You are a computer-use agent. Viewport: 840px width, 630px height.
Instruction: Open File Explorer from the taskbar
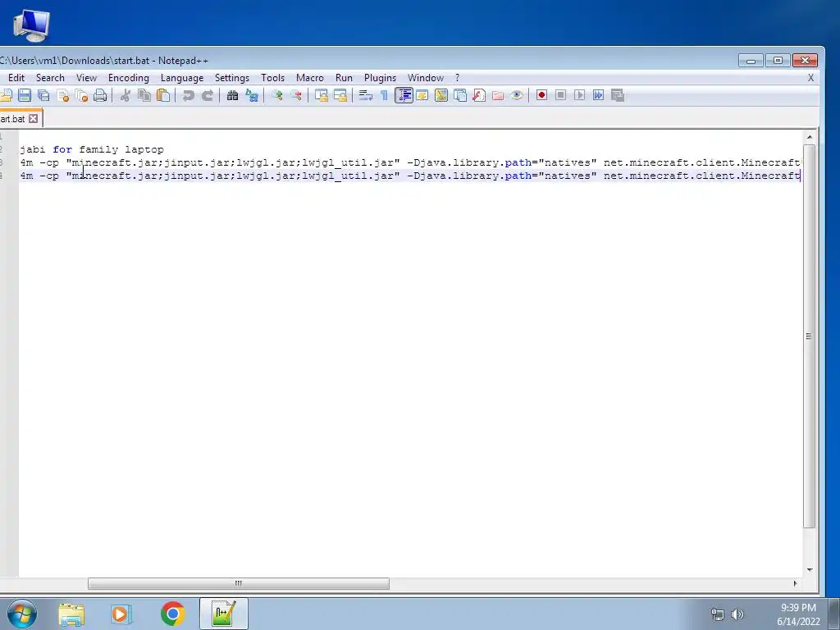coord(71,614)
